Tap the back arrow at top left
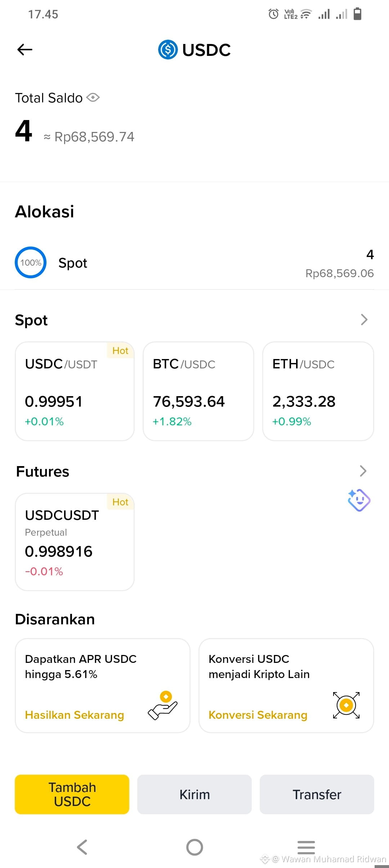Image resolution: width=389 pixels, height=868 pixels. pos(25,49)
